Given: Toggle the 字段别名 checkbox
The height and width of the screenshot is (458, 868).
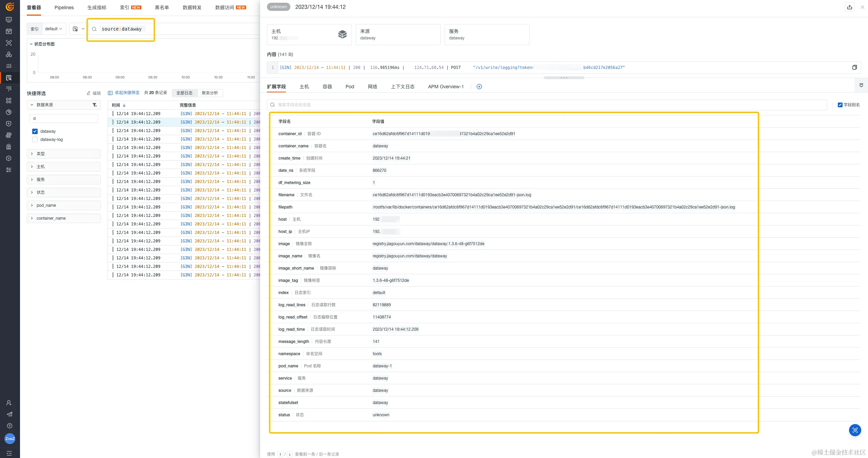Looking at the screenshot, I should 840,105.
